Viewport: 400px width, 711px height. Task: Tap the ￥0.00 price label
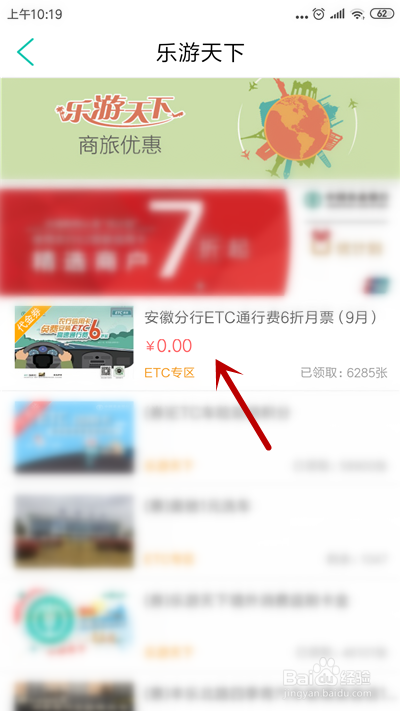click(169, 346)
